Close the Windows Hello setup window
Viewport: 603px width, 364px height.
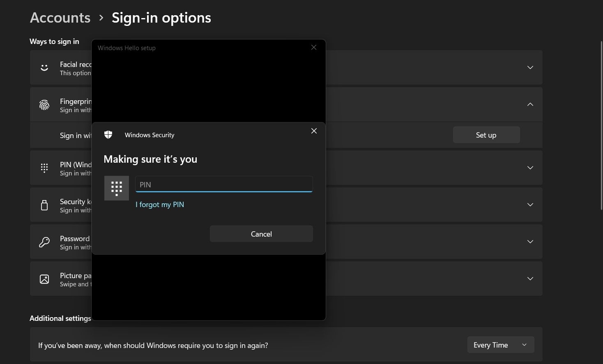314,47
